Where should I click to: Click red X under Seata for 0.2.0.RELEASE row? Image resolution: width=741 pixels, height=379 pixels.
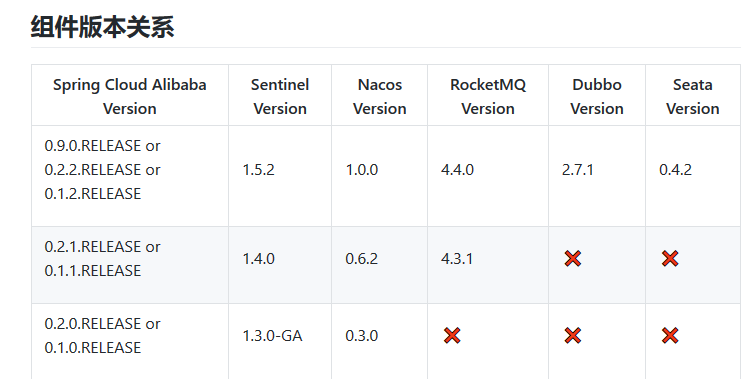click(x=670, y=336)
